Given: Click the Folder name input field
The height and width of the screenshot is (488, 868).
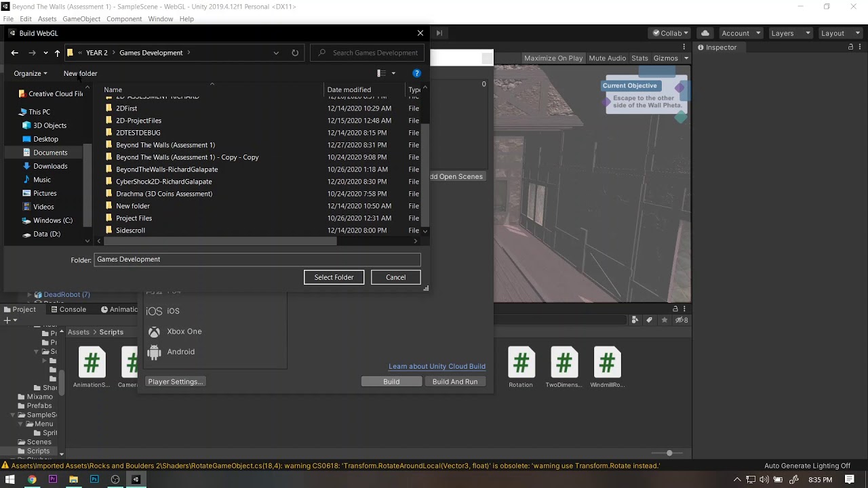Looking at the screenshot, I should click(x=257, y=260).
